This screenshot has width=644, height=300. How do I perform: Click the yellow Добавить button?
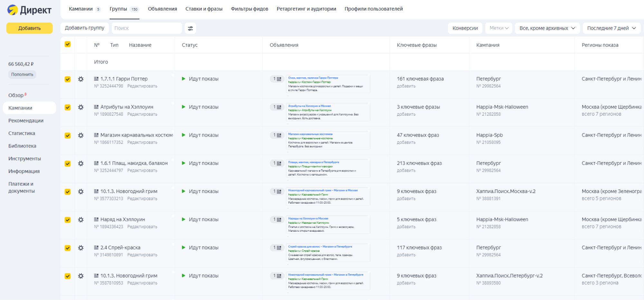pyautogui.click(x=29, y=28)
